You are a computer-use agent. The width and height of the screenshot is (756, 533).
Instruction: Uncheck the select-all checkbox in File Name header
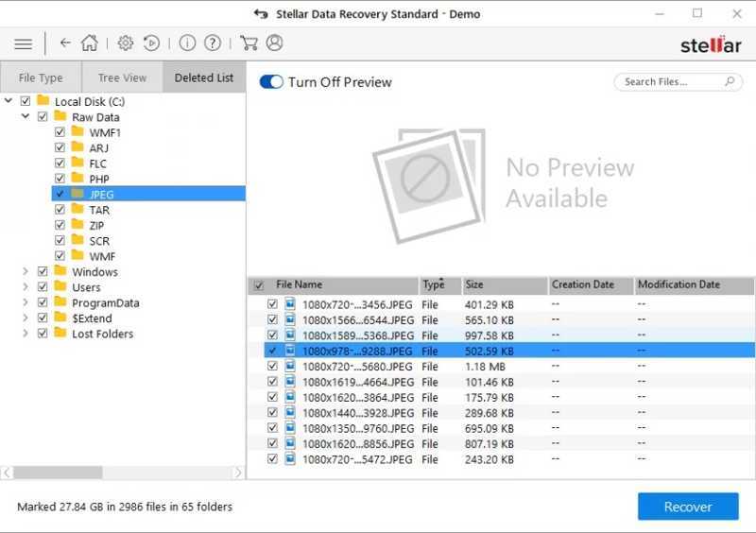tap(259, 285)
